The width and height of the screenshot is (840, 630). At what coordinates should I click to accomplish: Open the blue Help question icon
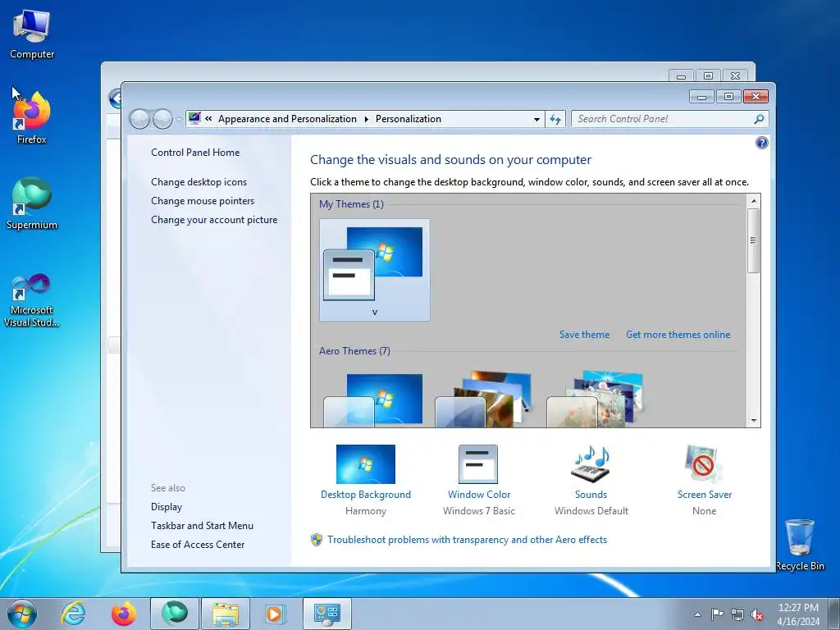coord(761,143)
